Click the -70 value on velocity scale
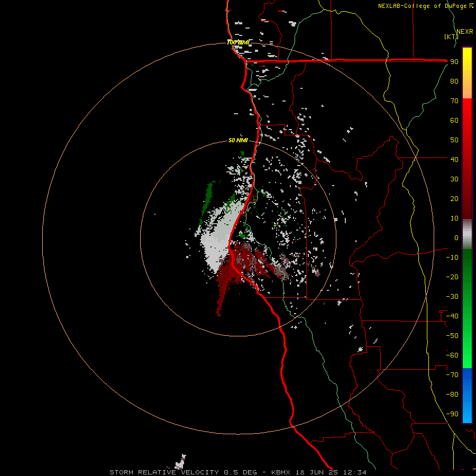The width and height of the screenshot is (476, 476). 452,375
